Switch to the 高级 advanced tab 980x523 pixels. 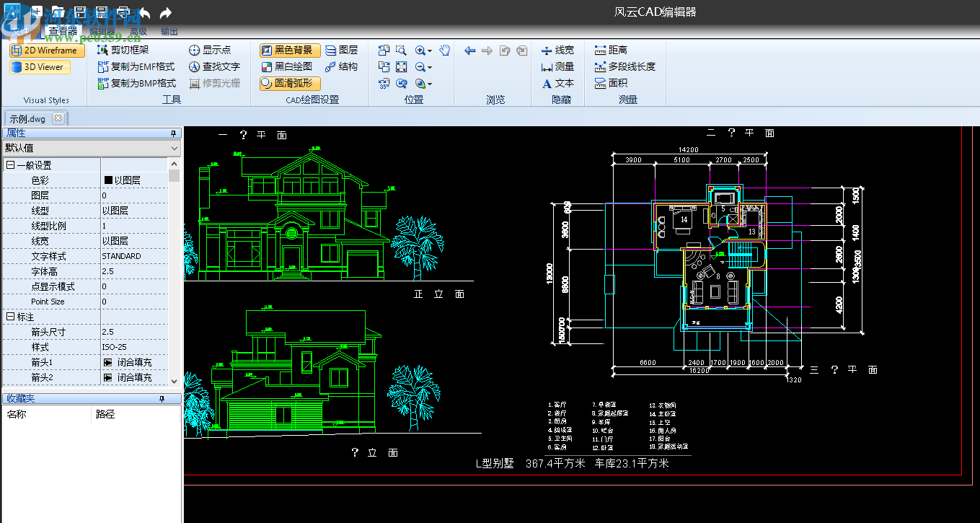tap(138, 31)
